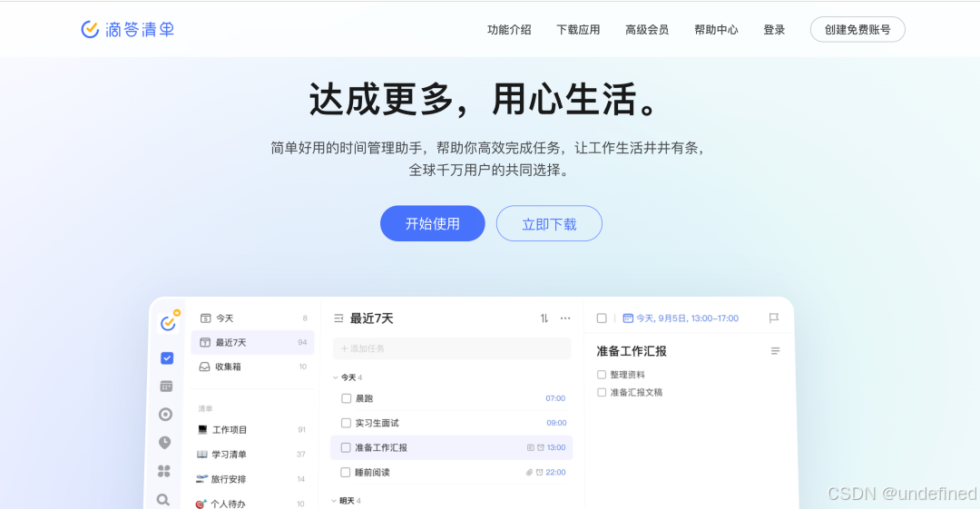980x509 pixels.
Task: Click the 今天 list calendar icon
Action: 206,318
